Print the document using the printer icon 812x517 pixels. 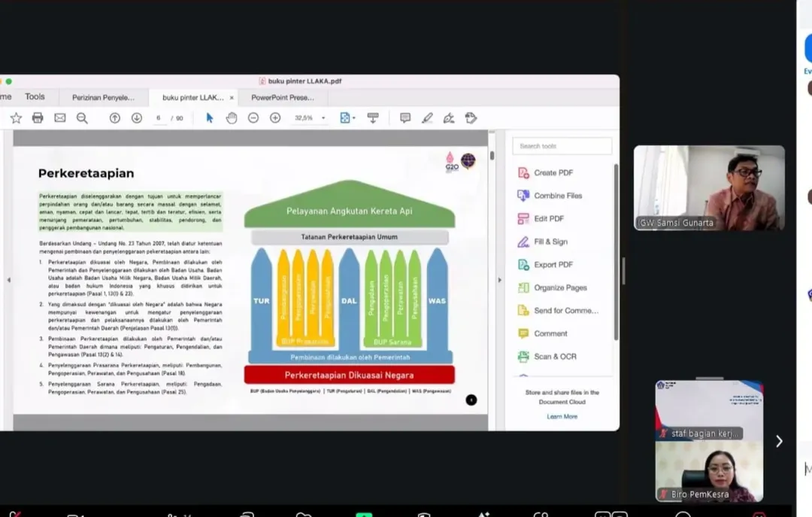pos(38,118)
